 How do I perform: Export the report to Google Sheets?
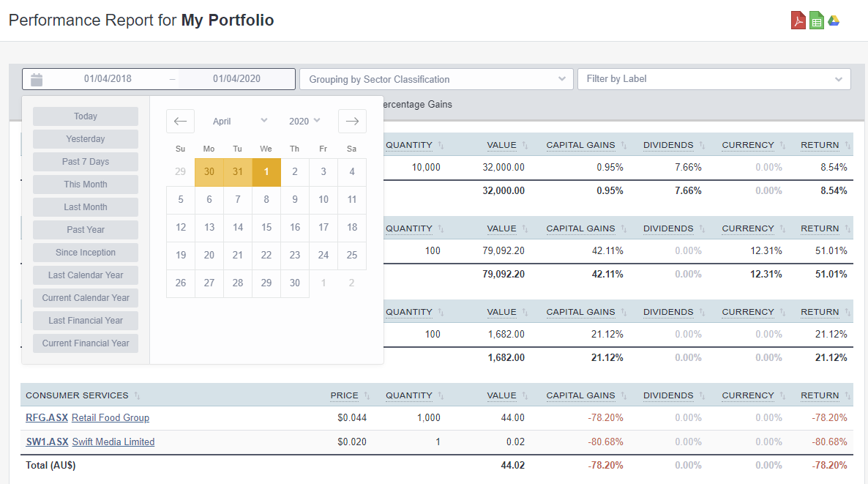coord(816,20)
